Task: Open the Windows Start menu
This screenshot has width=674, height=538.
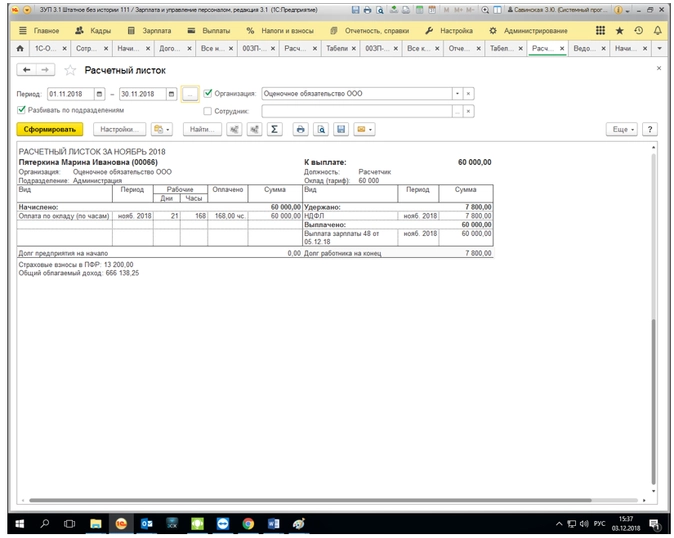Action: click(20, 523)
